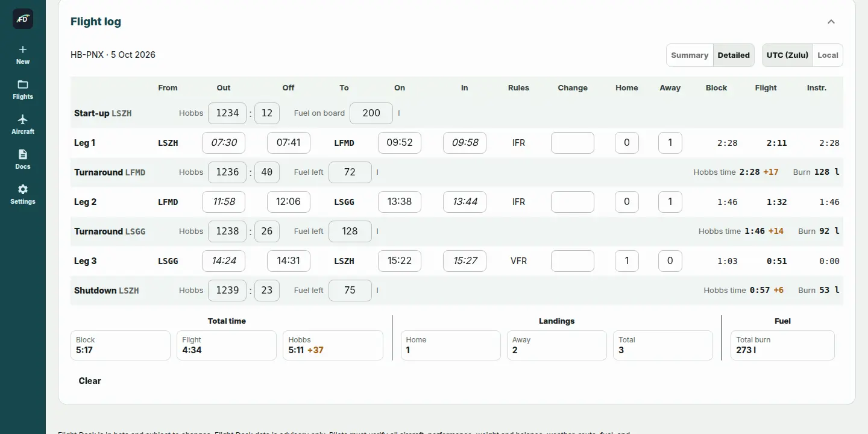
Task: Click the Clear button
Action: pyautogui.click(x=90, y=381)
